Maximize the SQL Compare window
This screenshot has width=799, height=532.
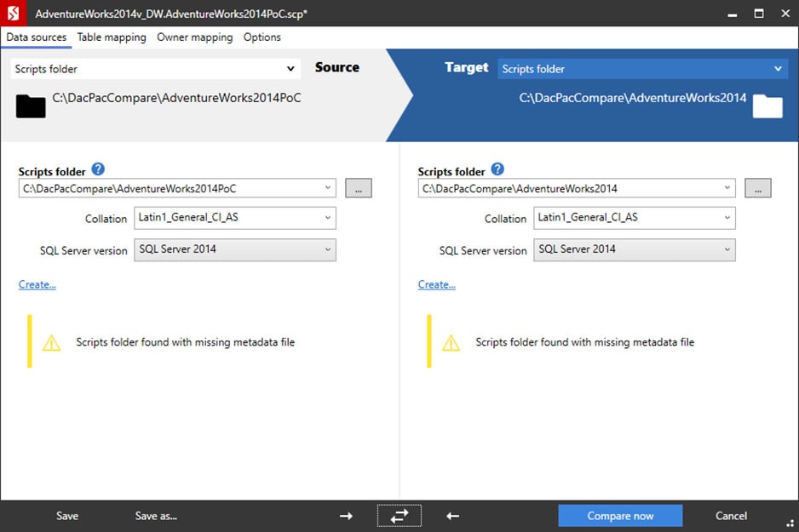point(759,14)
